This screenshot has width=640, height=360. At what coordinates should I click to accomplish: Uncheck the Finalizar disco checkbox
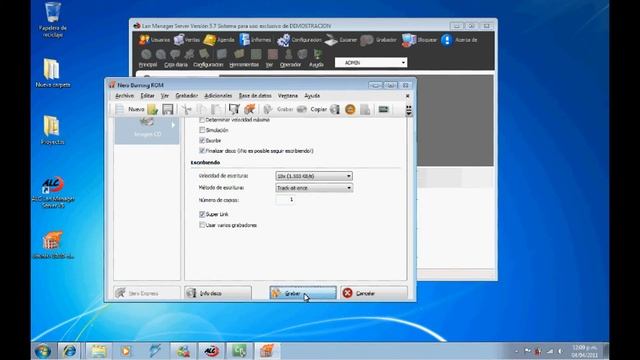coord(202,151)
